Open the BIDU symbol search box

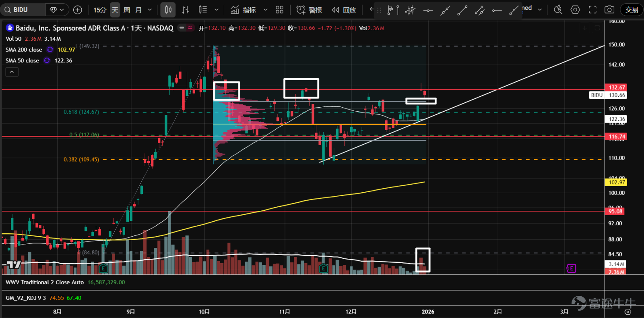[23, 10]
